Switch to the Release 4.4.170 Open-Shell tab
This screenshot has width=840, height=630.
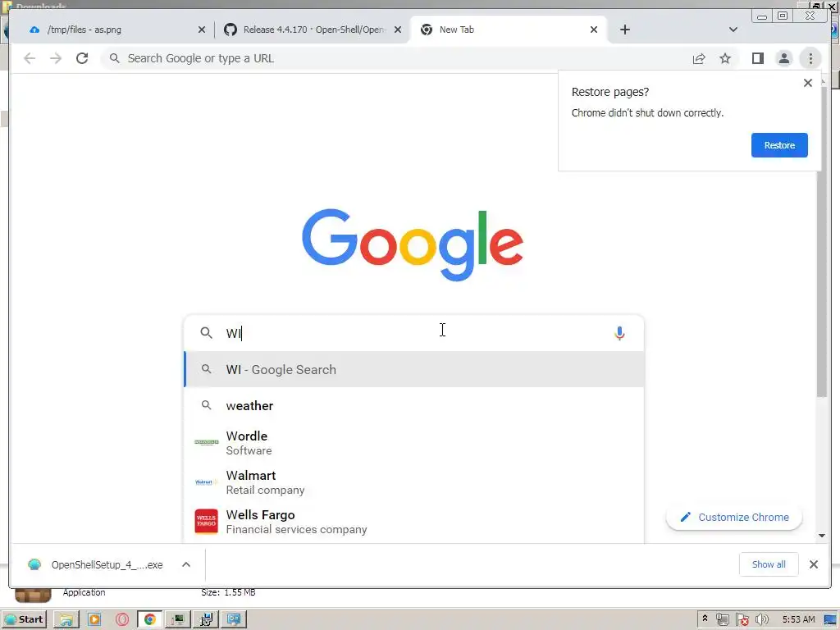(x=313, y=30)
